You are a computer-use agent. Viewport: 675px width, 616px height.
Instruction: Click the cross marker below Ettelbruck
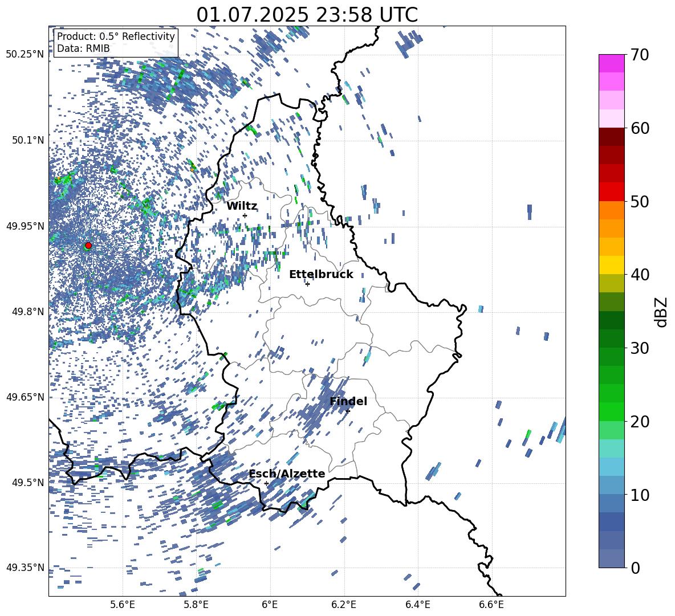(307, 284)
